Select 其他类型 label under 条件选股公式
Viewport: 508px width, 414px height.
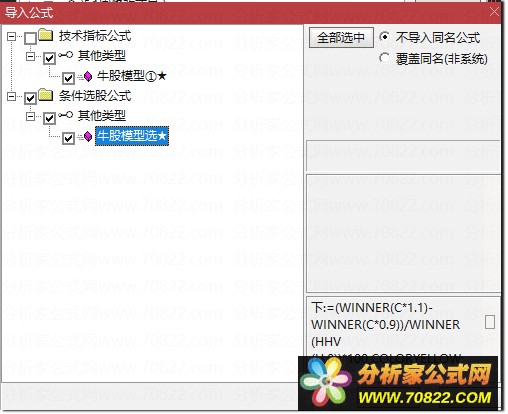coord(102,116)
